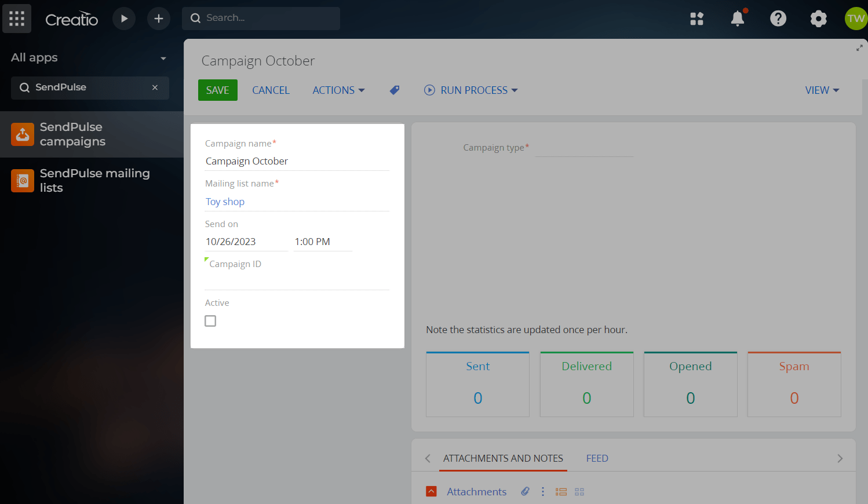868x504 pixels.
Task: Switch attachments to tile view
Action: [x=579, y=492]
